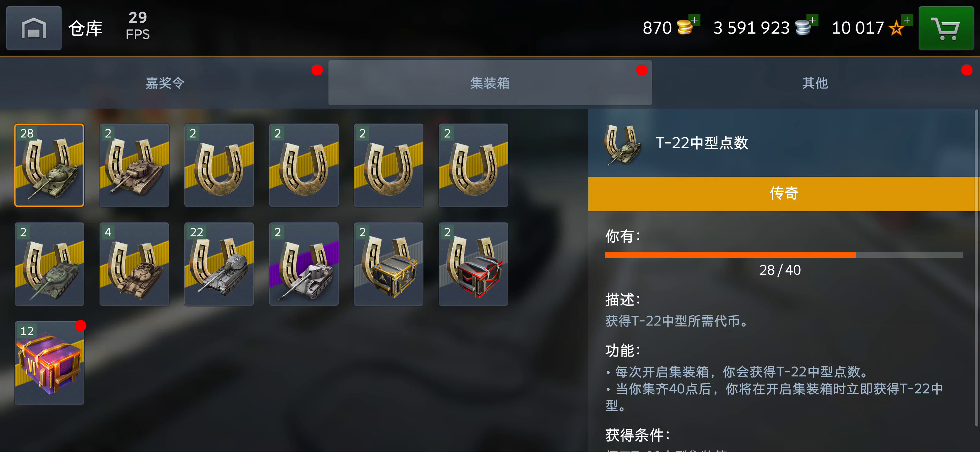
Task: Switch to the 集装箱 tab
Action: pyautogui.click(x=490, y=83)
